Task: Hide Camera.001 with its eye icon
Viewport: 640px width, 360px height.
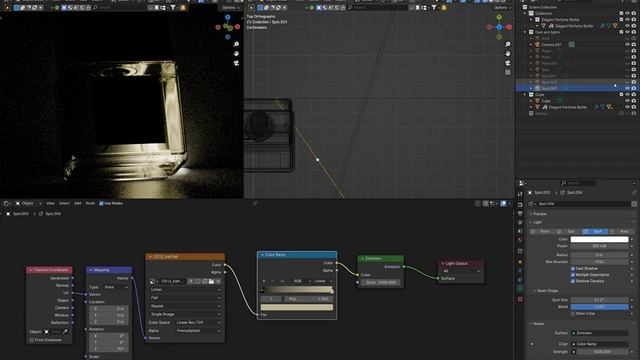Action: [627, 44]
